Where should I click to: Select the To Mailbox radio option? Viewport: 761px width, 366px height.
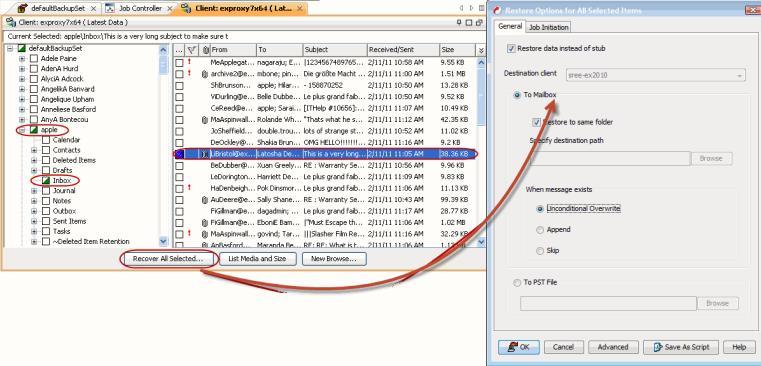tap(517, 95)
